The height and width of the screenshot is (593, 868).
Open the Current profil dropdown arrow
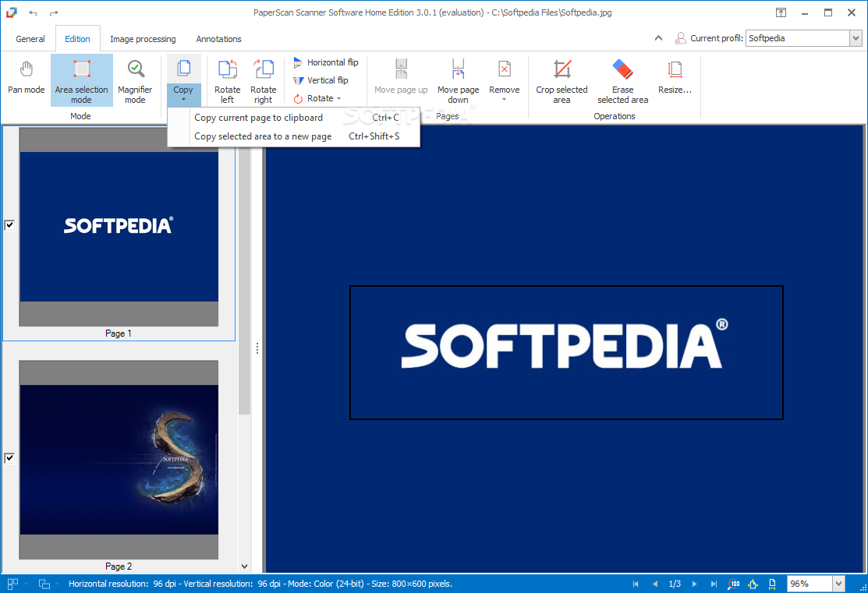tap(856, 38)
